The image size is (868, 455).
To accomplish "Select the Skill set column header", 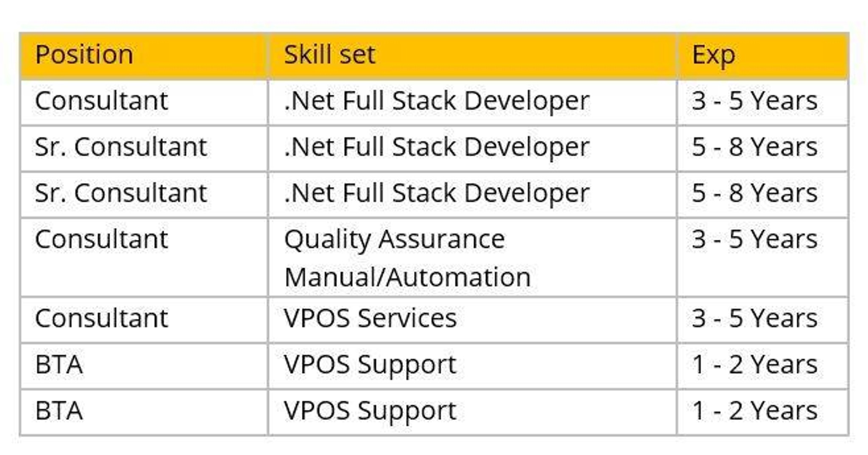I will (330, 55).
